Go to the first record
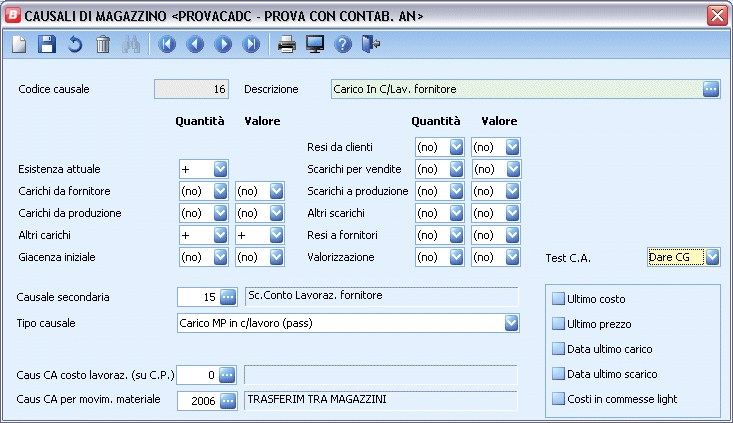The width and height of the screenshot is (733, 423). point(167,44)
